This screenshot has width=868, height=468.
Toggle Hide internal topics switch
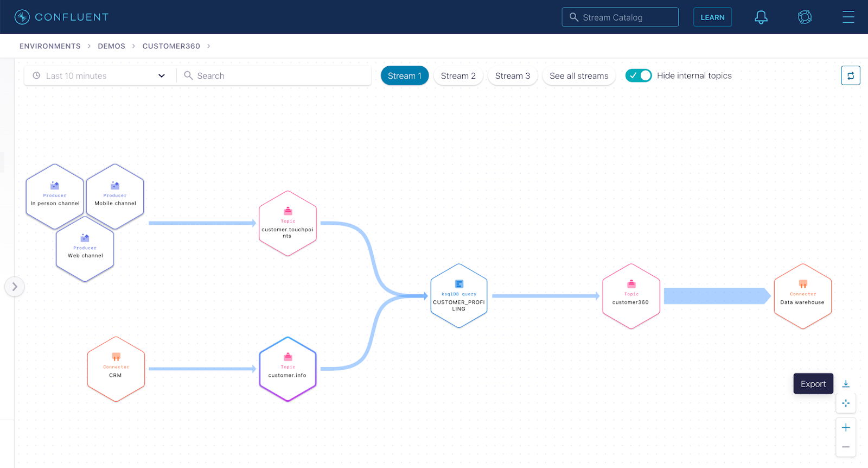639,75
